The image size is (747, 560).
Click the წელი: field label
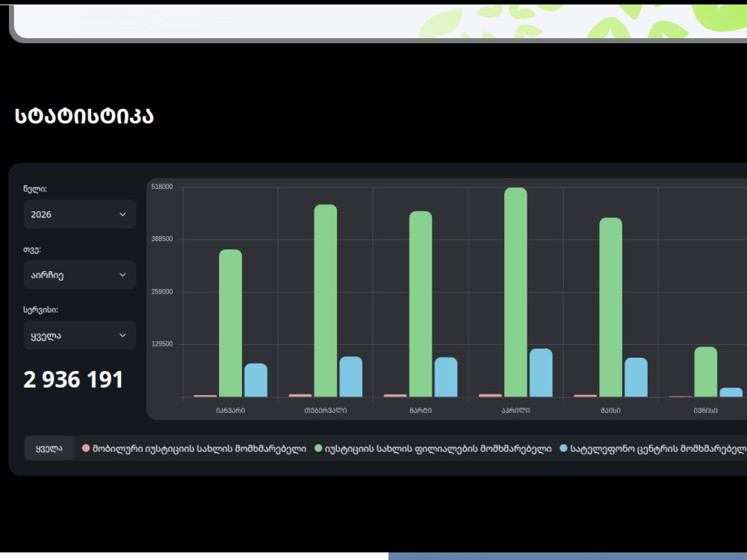(35, 189)
